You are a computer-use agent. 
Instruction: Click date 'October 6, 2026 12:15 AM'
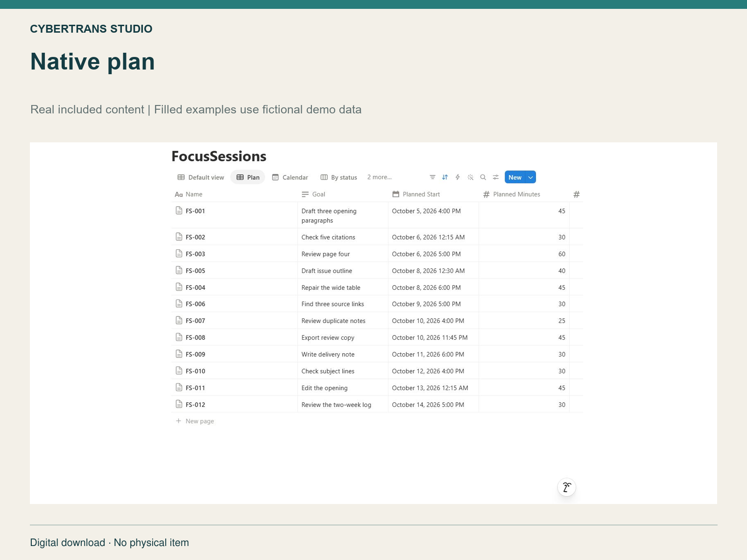click(428, 237)
